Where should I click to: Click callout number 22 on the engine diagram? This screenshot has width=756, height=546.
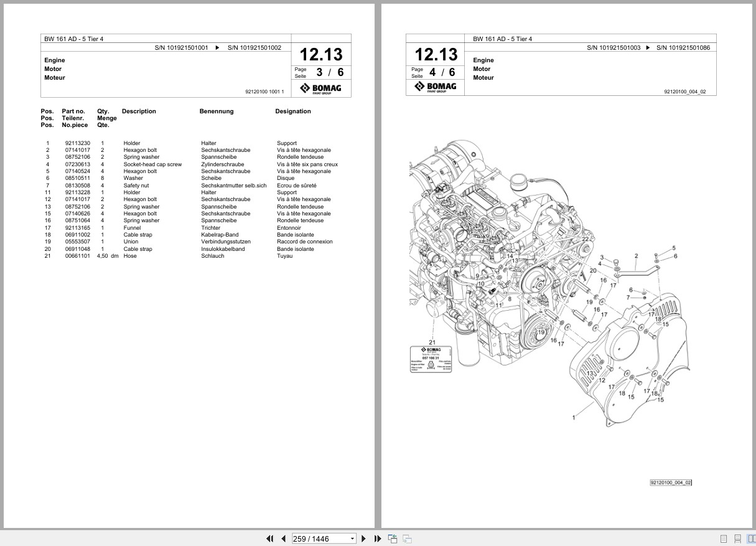click(585, 239)
